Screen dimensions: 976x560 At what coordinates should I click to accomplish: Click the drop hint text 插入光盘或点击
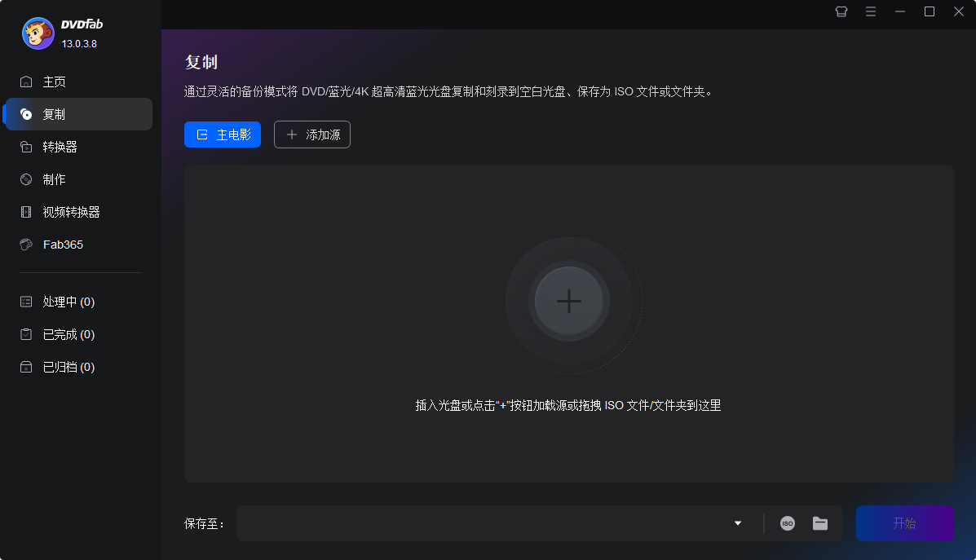tap(568, 405)
